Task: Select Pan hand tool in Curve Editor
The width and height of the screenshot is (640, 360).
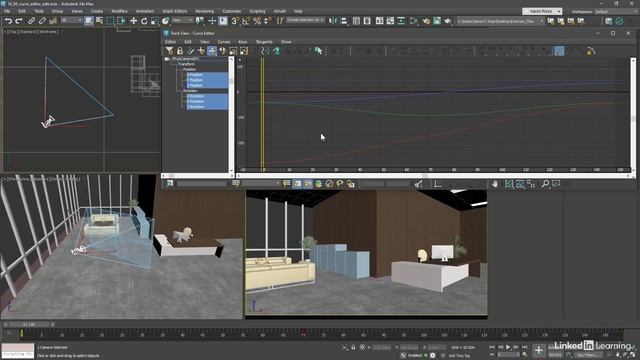Action: click(494, 184)
